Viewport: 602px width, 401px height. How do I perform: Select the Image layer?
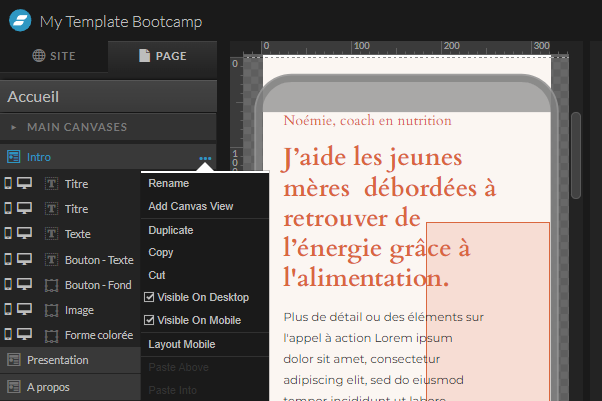tap(79, 310)
